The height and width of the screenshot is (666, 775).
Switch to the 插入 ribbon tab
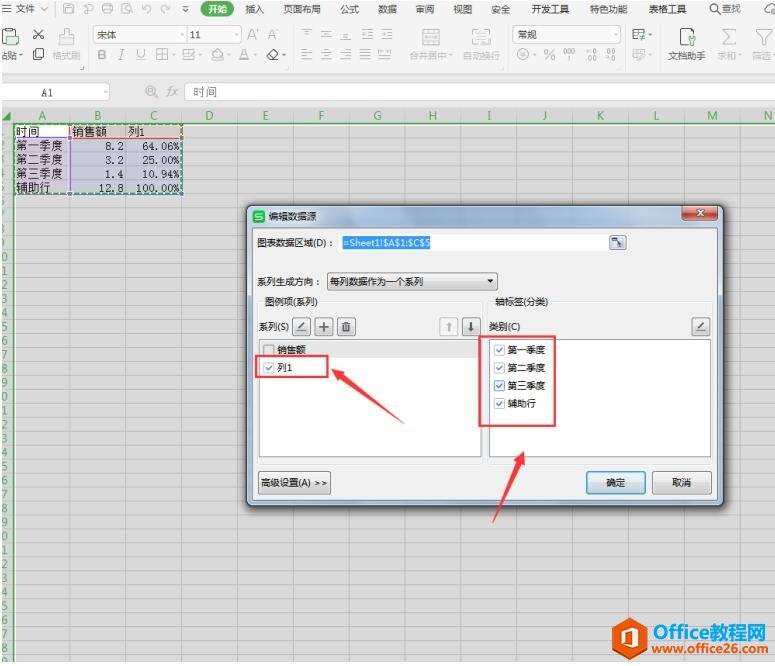coord(255,9)
